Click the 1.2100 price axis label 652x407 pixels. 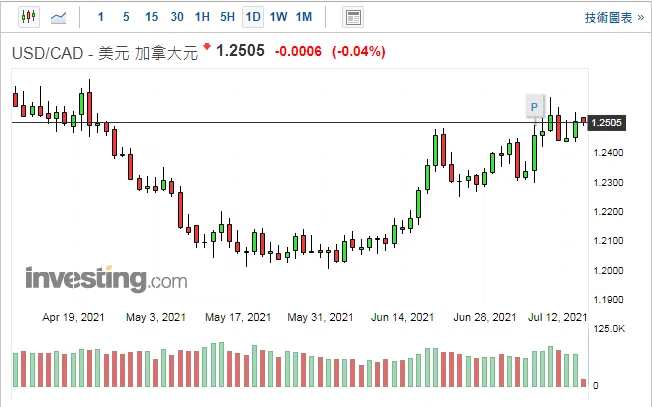click(x=608, y=241)
